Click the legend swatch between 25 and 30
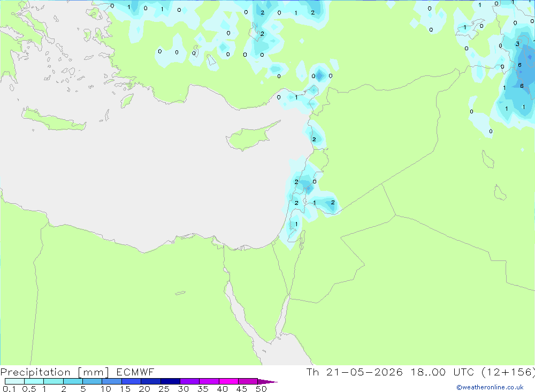Viewport: 535px width, 392px height. 170,381
